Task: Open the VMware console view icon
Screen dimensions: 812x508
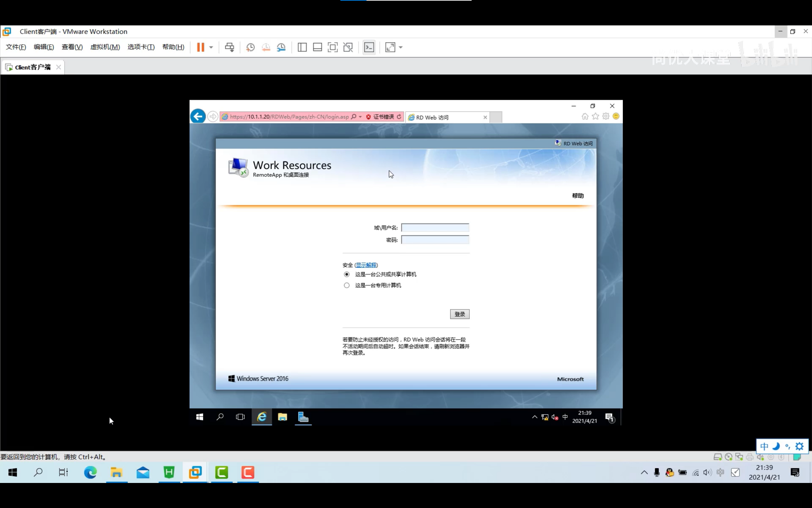Action: click(369, 47)
